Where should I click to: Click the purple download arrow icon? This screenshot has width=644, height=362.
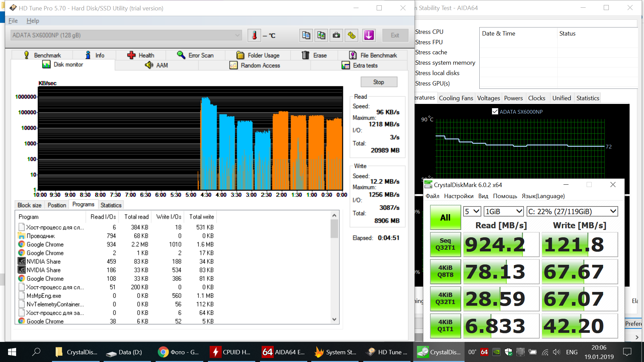[369, 35]
